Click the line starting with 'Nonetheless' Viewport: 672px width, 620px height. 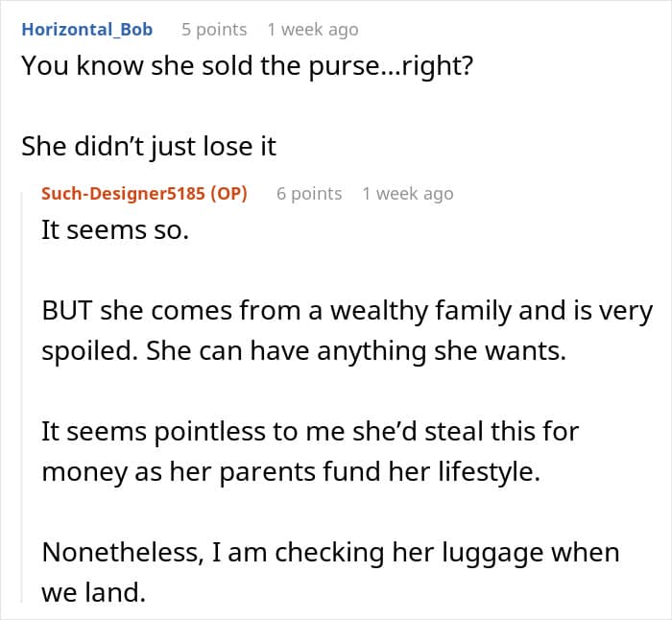click(330, 552)
